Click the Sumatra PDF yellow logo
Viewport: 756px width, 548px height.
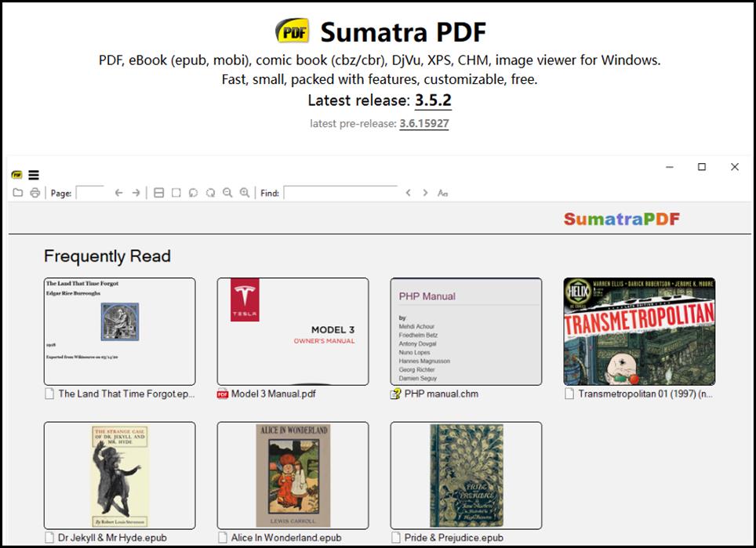click(293, 31)
